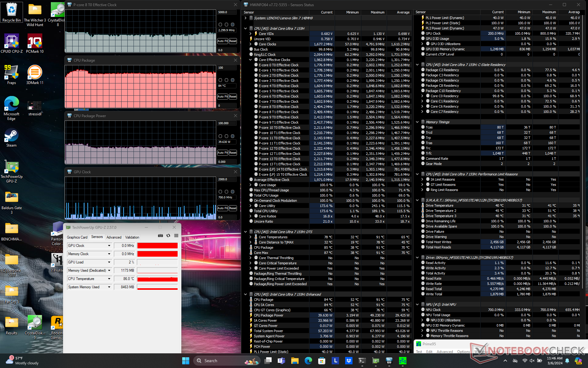Open Windows Start button on taskbar
Image resolution: width=588 pixels, height=368 pixels.
tap(186, 361)
